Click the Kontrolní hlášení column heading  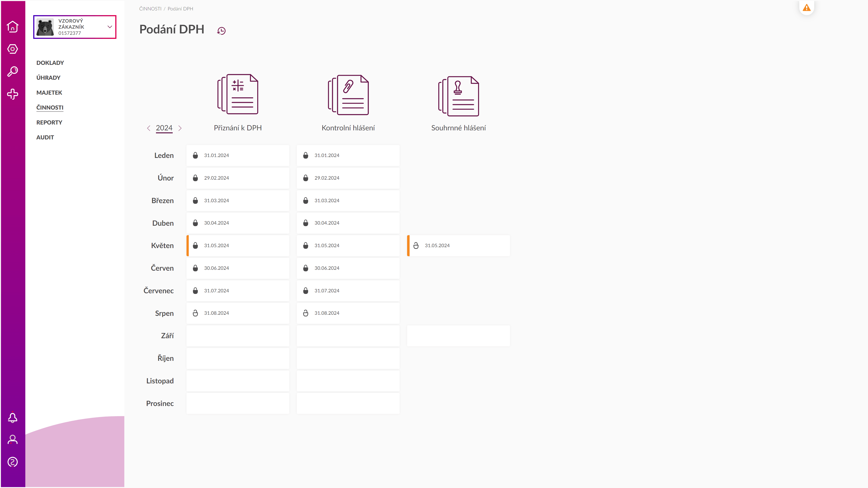[348, 128]
